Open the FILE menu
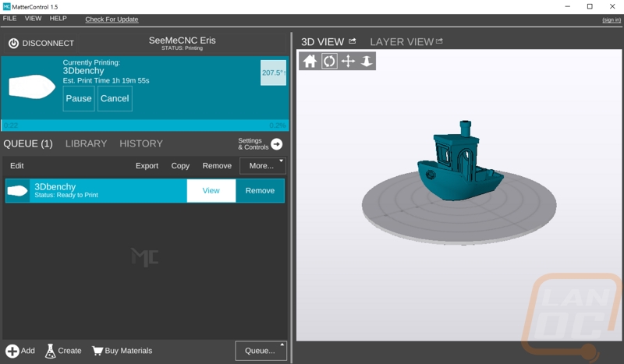 click(9, 18)
